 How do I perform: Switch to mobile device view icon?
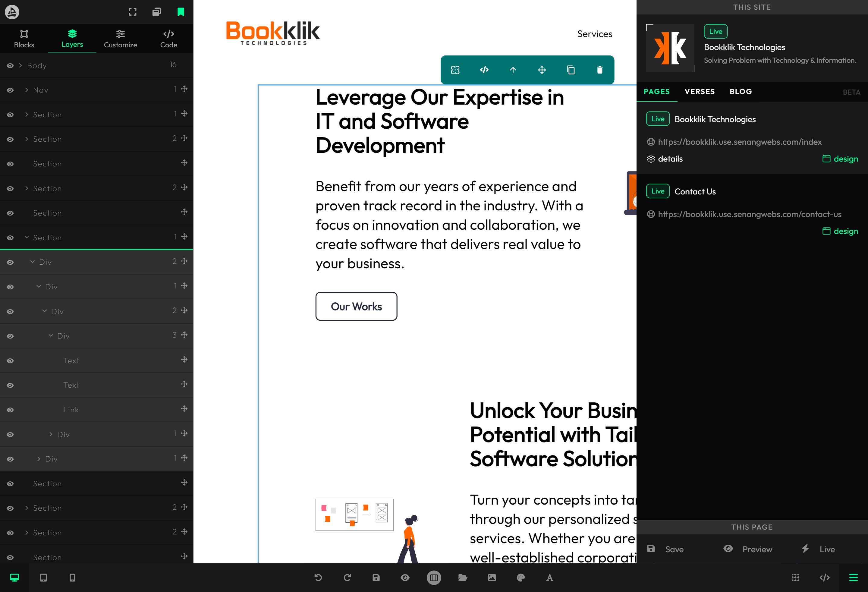click(x=72, y=578)
